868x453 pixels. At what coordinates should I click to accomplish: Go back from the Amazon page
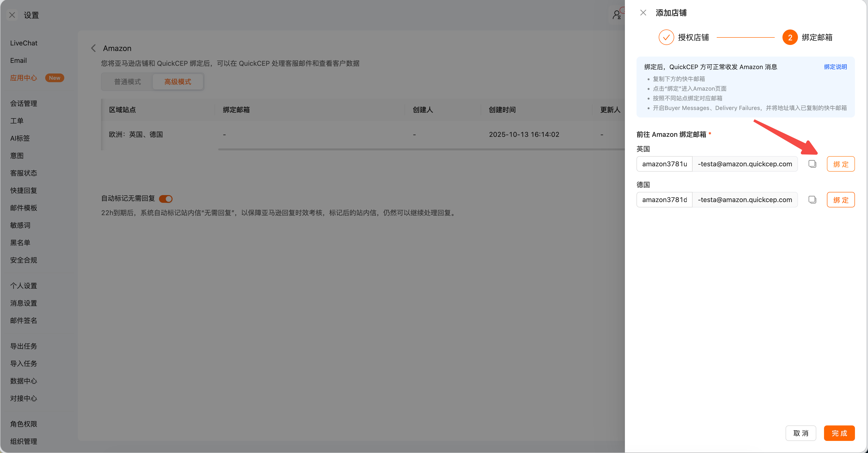click(93, 48)
